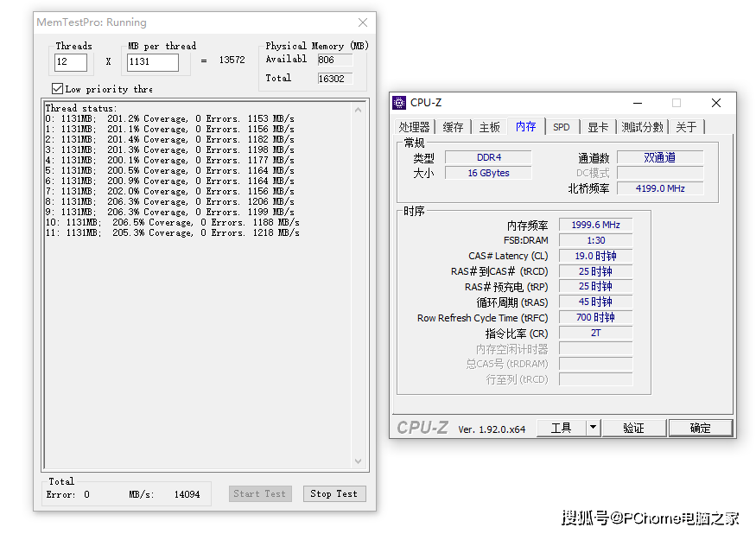Click the total MB/s value 14094

click(187, 494)
